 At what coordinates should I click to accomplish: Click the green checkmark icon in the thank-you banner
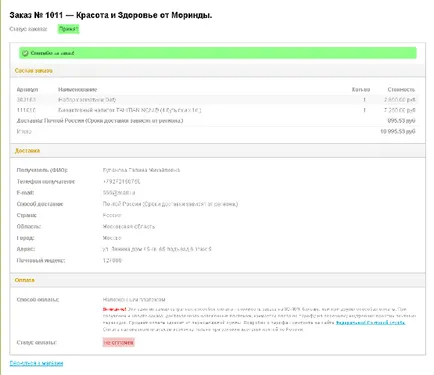click(x=25, y=53)
